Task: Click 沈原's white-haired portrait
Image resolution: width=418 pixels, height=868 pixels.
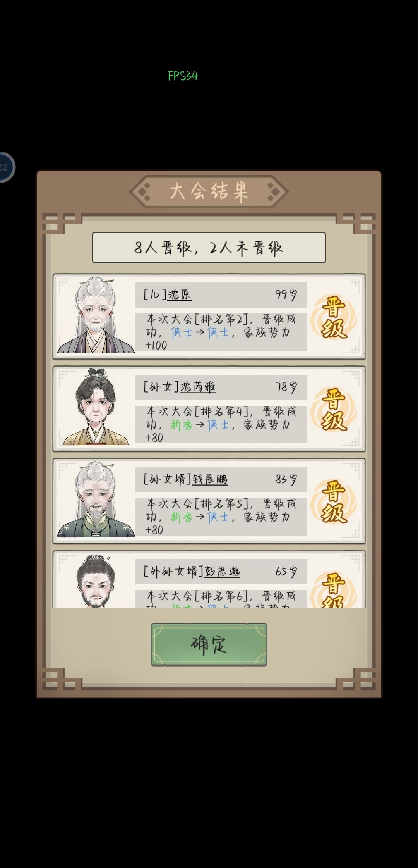Action: [96, 315]
